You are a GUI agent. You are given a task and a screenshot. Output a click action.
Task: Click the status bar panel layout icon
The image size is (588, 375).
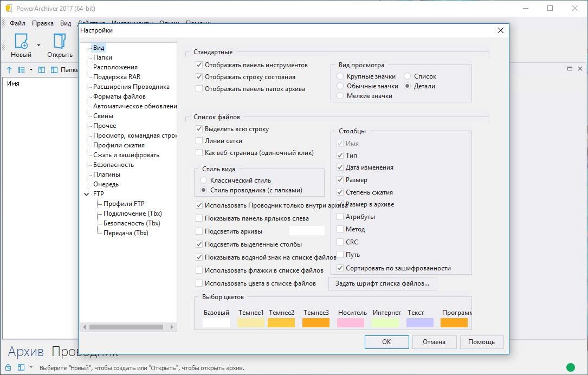click(x=21, y=367)
